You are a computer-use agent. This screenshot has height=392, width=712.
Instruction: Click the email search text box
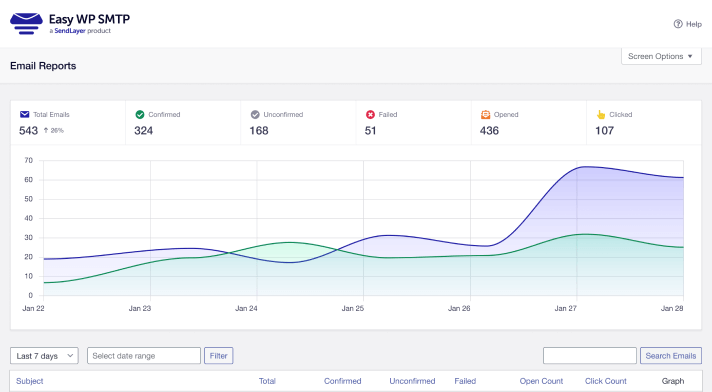click(589, 356)
